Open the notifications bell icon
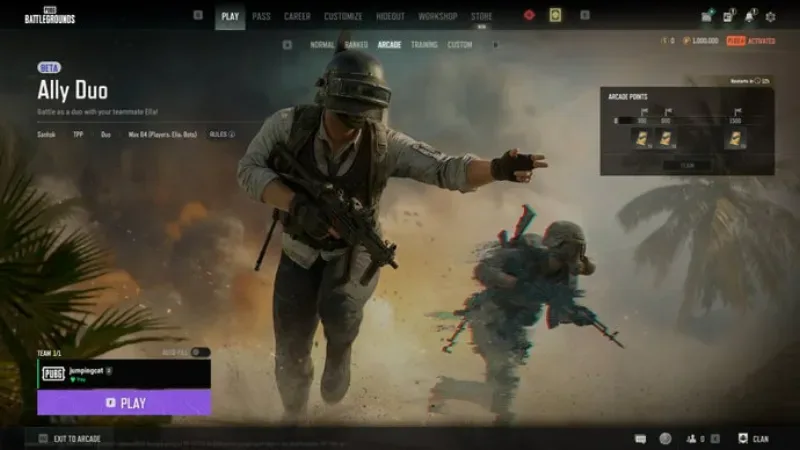800x450 pixels. point(749,16)
